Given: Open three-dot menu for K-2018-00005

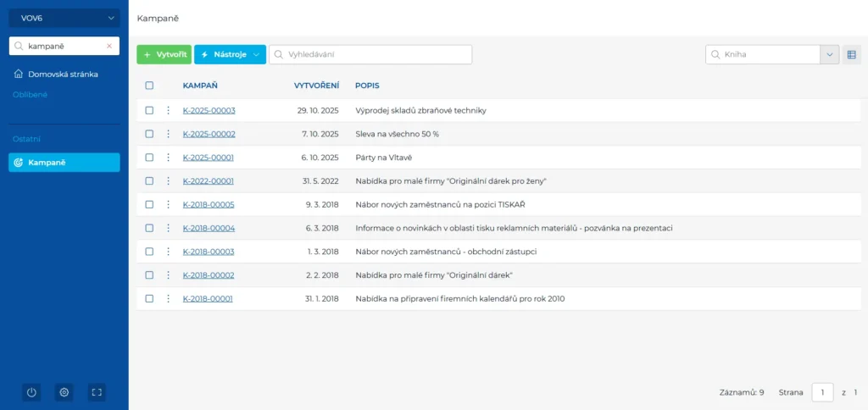Looking at the screenshot, I should pos(168,204).
